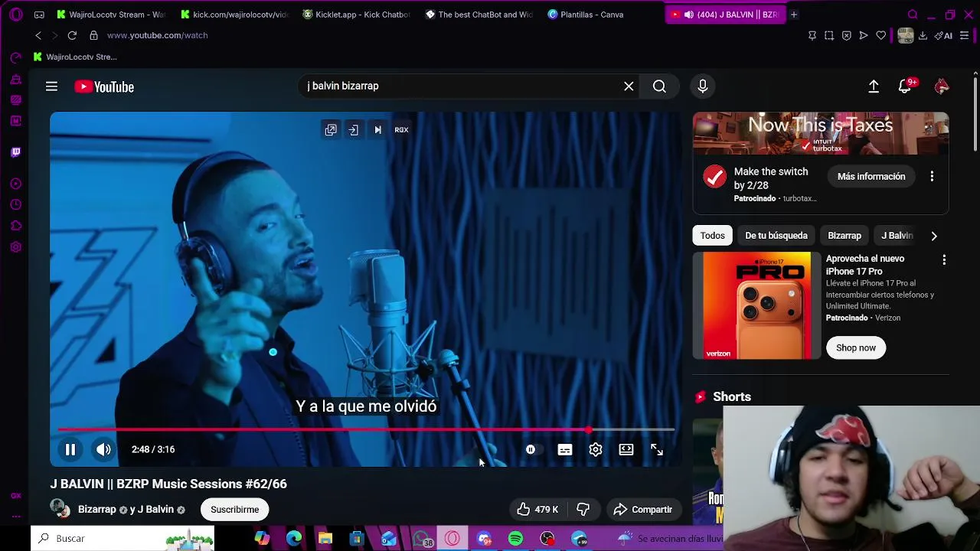The image size is (980, 551).
Task: Click the browser snapshot capture icon
Action: [829, 35]
